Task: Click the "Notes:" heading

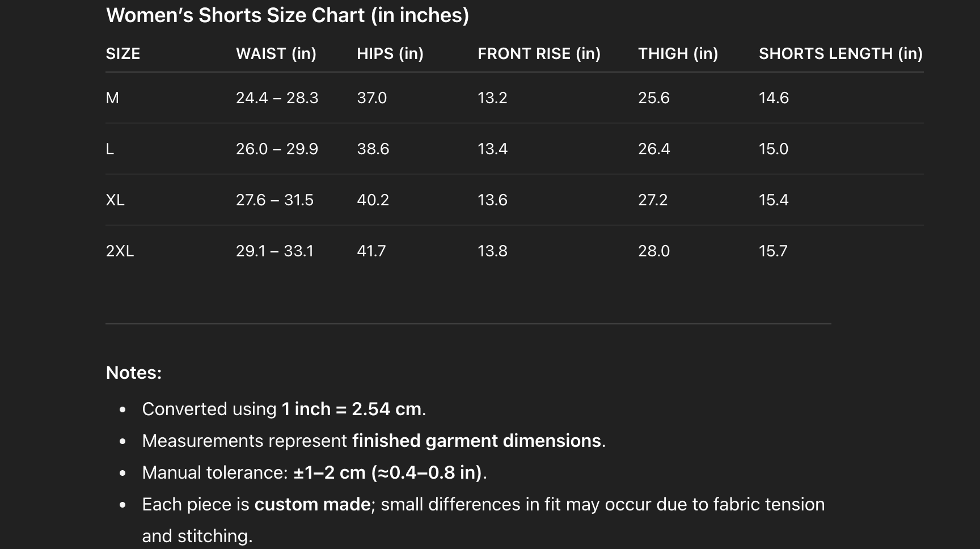Action: (134, 373)
